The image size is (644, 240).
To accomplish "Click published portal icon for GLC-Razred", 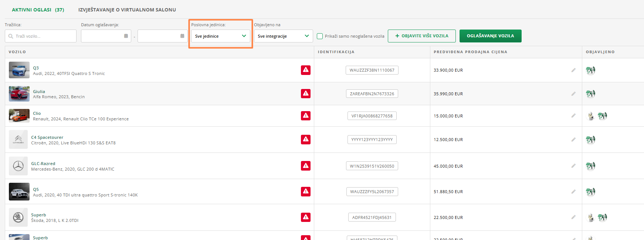I will coord(590,166).
